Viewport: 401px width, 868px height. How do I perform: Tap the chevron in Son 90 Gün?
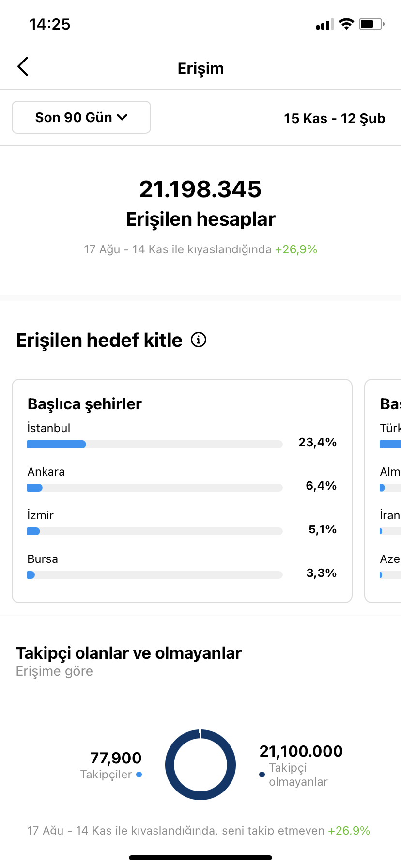coord(123,117)
